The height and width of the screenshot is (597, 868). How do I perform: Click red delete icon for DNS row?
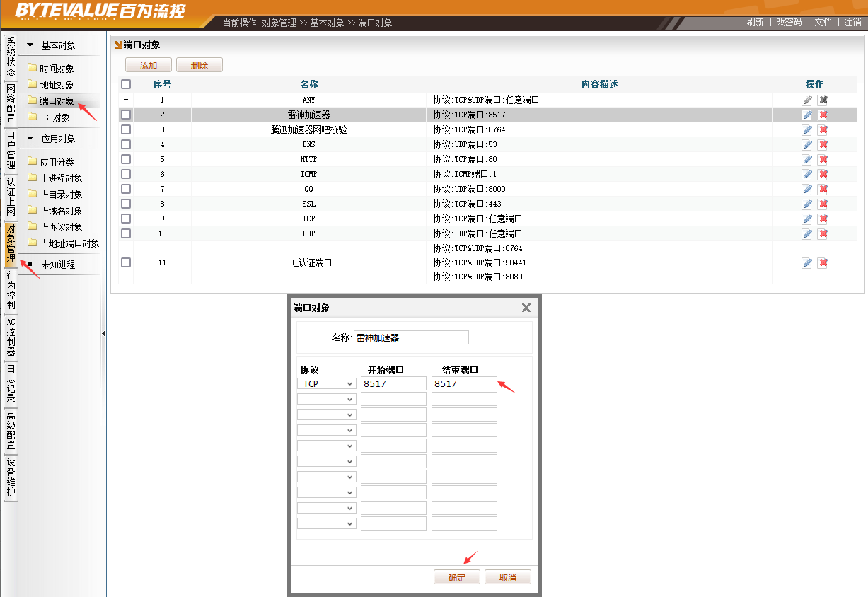coord(823,144)
